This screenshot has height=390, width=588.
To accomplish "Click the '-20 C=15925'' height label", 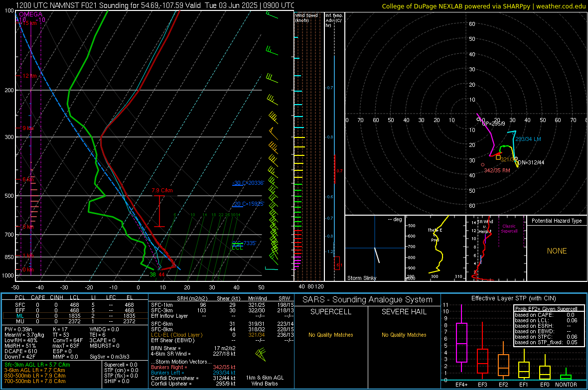I will click(x=248, y=204).
